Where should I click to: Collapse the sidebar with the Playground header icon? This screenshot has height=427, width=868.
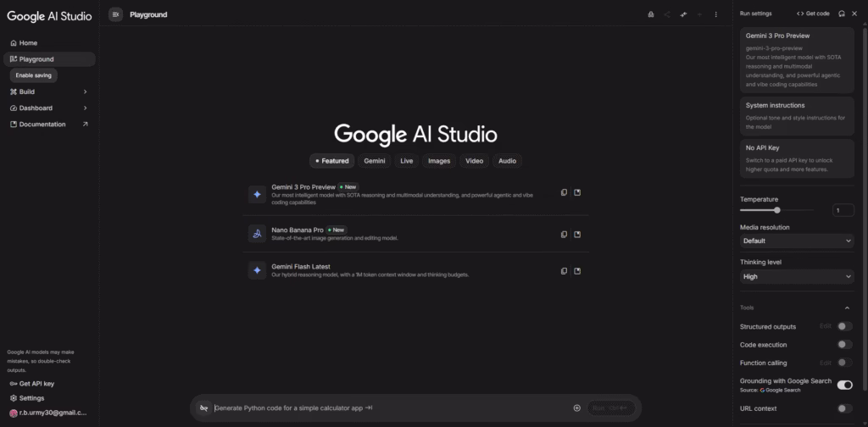pyautogui.click(x=115, y=14)
